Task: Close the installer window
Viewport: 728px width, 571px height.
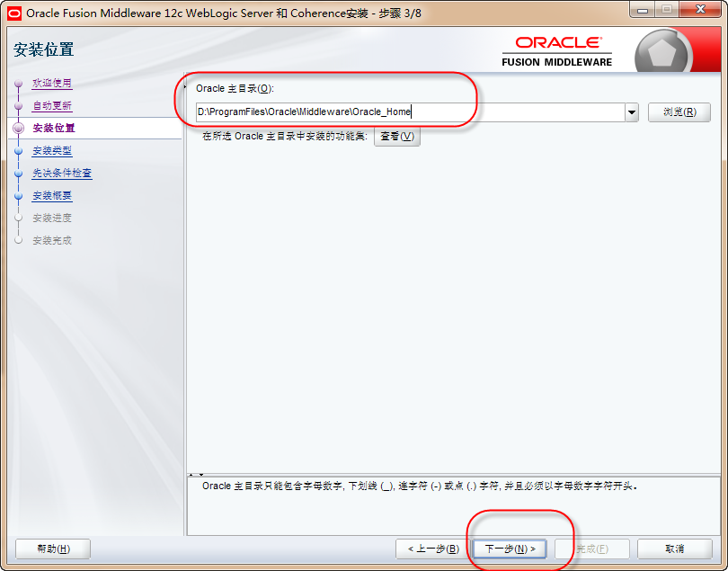Action: (x=701, y=9)
